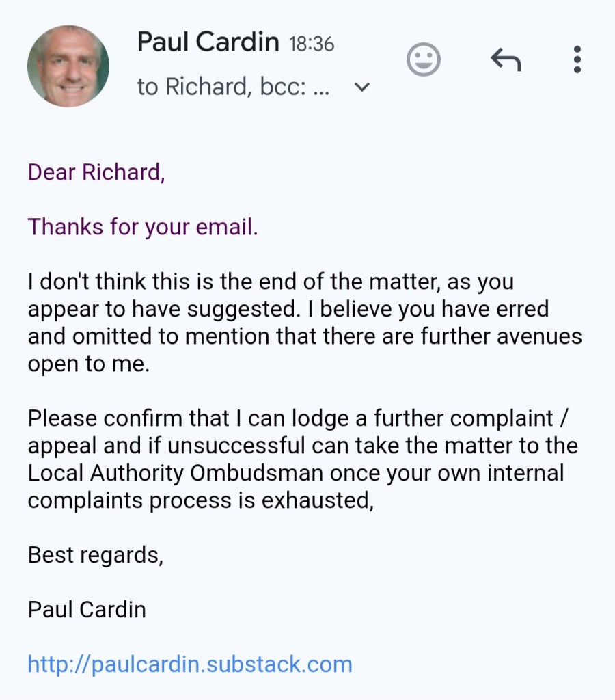Click the words "complaints process is exhausted"
The image size is (615, 700).
tap(200, 500)
